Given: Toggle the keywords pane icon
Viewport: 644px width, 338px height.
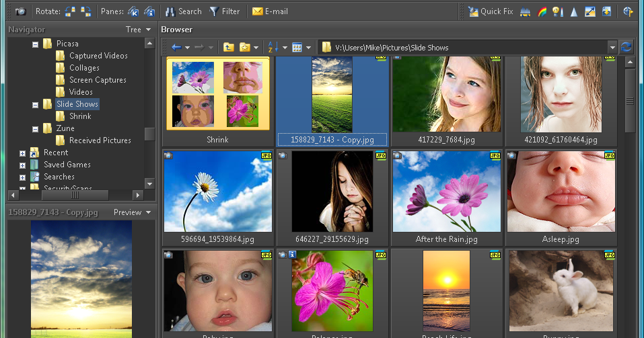Looking at the screenshot, I should point(133,11).
